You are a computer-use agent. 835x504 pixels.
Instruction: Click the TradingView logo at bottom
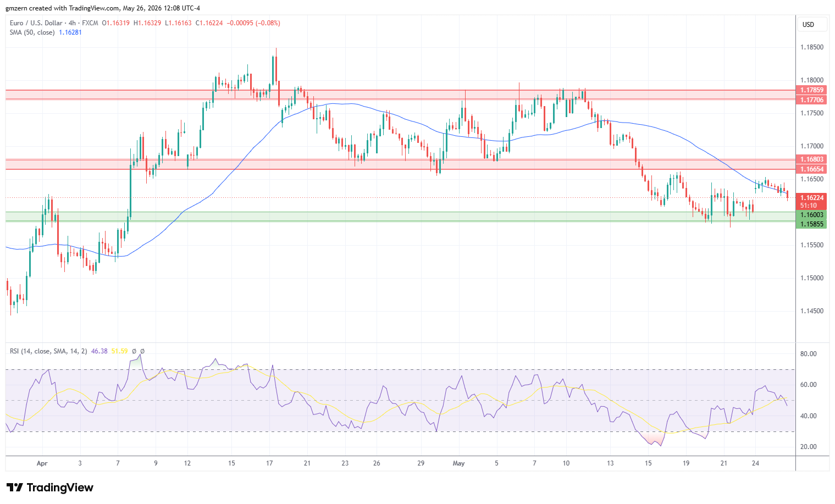[49, 488]
